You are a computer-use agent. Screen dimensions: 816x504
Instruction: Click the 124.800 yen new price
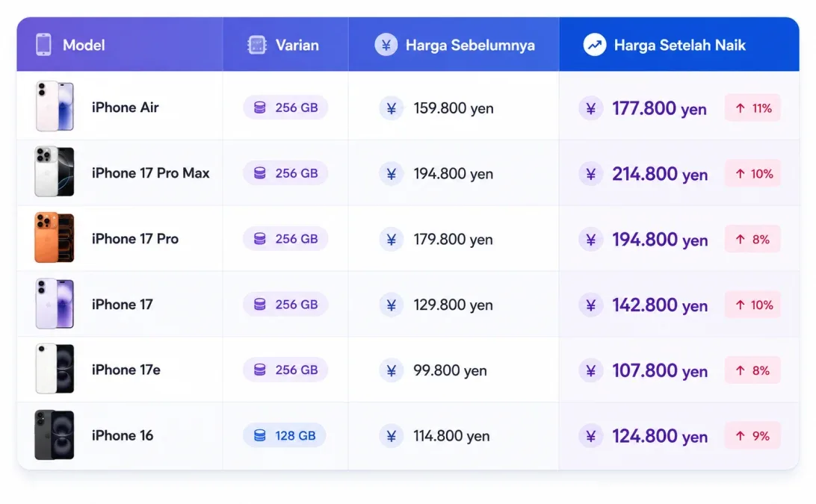coord(660,436)
